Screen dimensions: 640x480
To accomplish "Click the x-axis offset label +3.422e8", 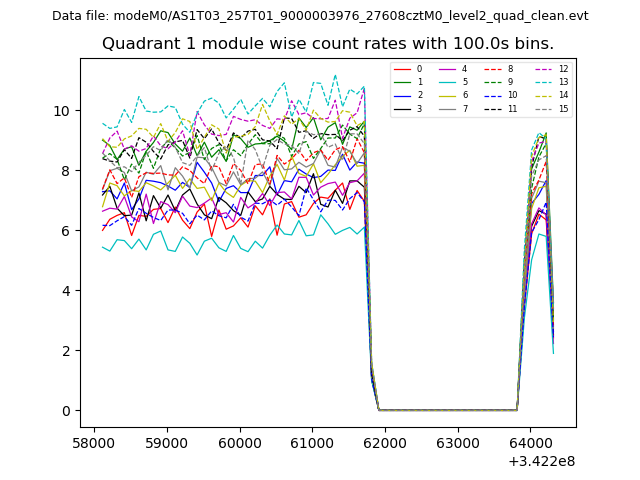I will (542, 461).
